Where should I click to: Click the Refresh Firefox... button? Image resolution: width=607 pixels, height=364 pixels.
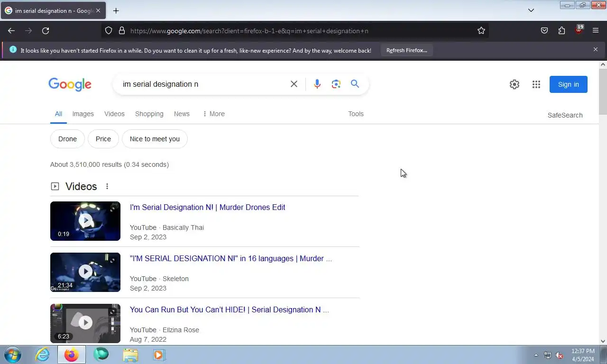[x=407, y=50]
